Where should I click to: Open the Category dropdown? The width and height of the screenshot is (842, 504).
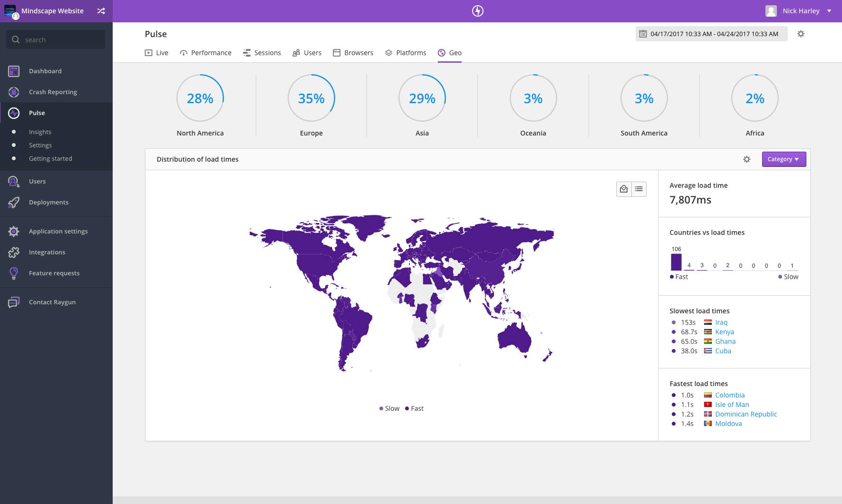coord(784,159)
